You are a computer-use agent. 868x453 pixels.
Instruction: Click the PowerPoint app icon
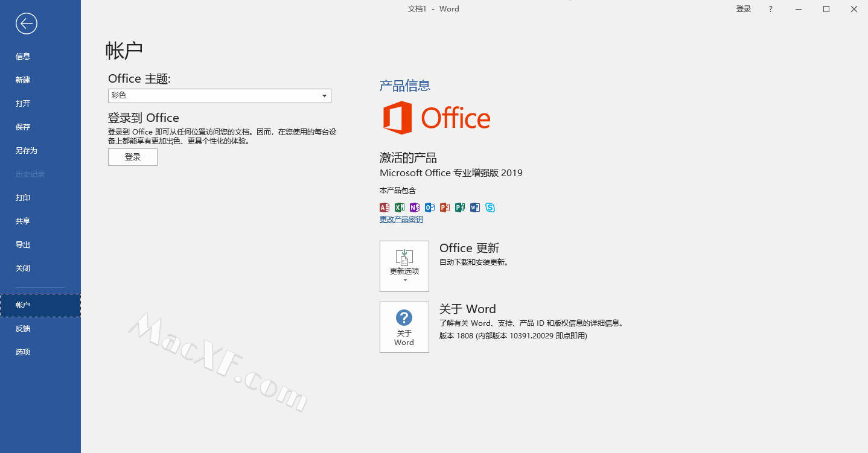445,207
